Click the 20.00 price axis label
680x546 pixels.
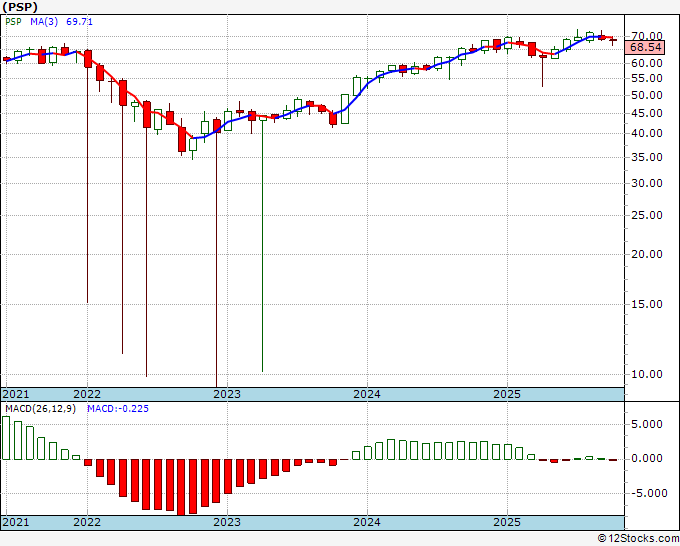tap(646, 255)
